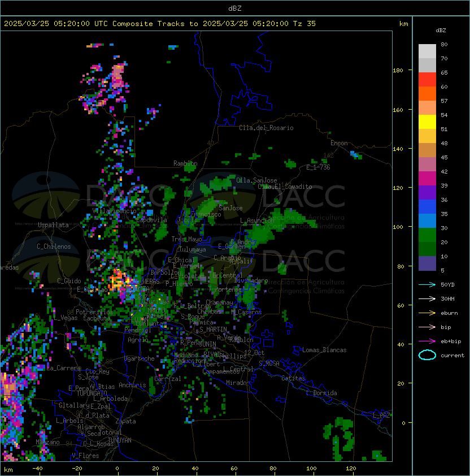Click the bip pink arrow legend icon
The height and width of the screenshot is (476, 470).
tap(427, 327)
